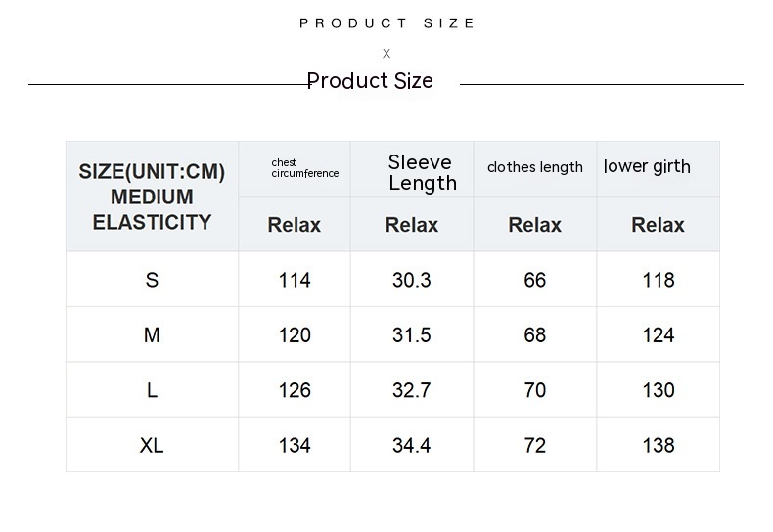Select the L size row label
This screenshot has width=773, height=532.
pyautogui.click(x=152, y=390)
